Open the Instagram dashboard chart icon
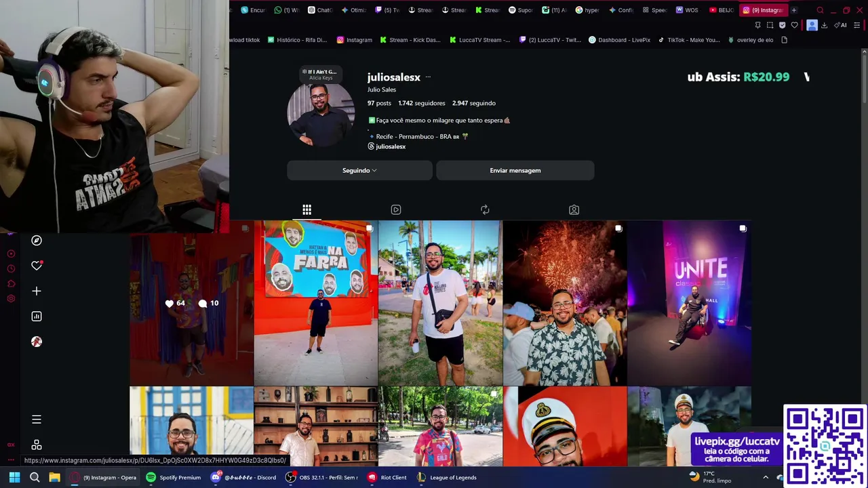868x488 pixels. pyautogui.click(x=37, y=317)
